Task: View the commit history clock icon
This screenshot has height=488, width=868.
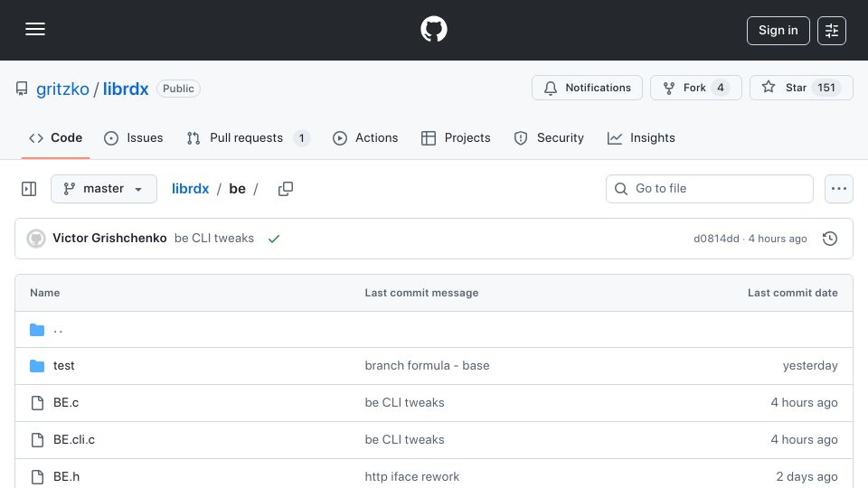Action: point(830,239)
